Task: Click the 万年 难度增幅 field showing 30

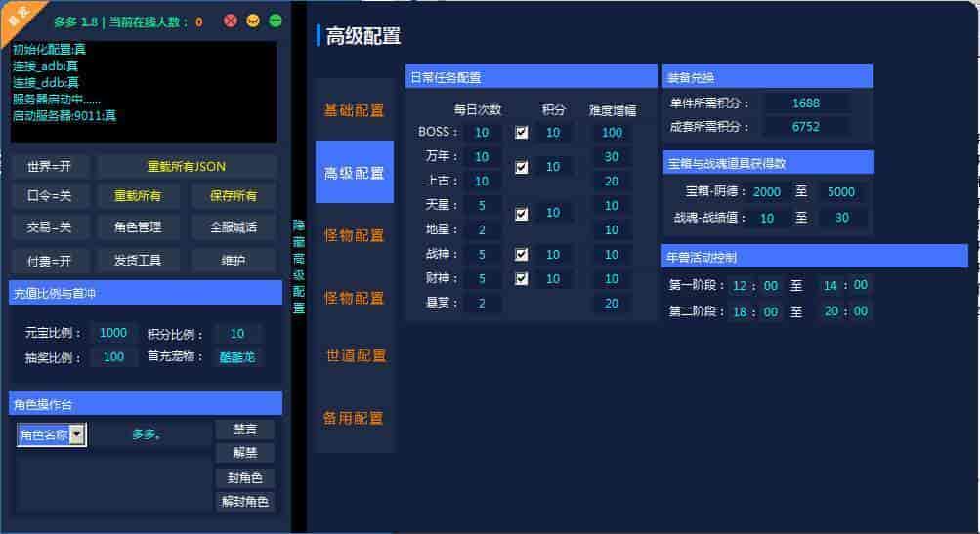Action: point(612,157)
